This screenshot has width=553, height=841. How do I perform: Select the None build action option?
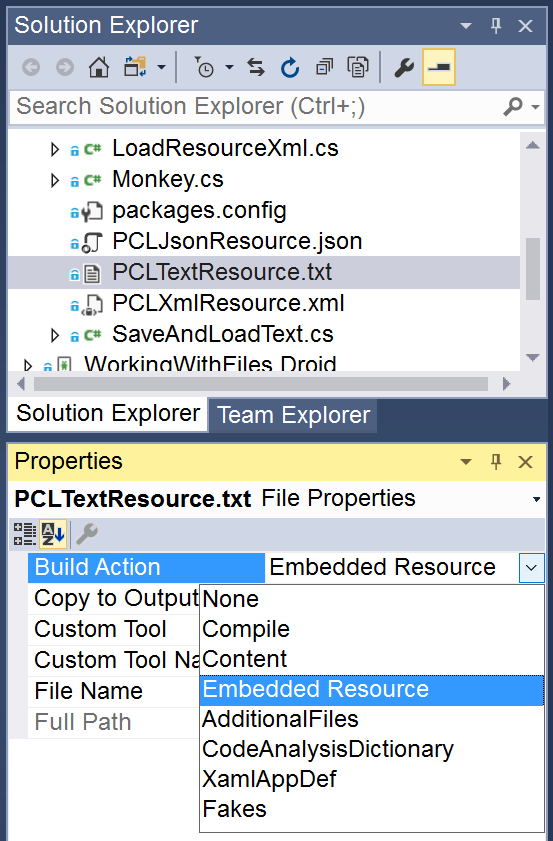[231, 599]
